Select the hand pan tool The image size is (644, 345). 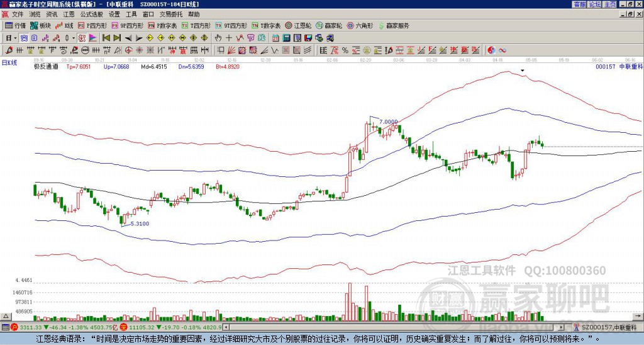[x=218, y=38]
